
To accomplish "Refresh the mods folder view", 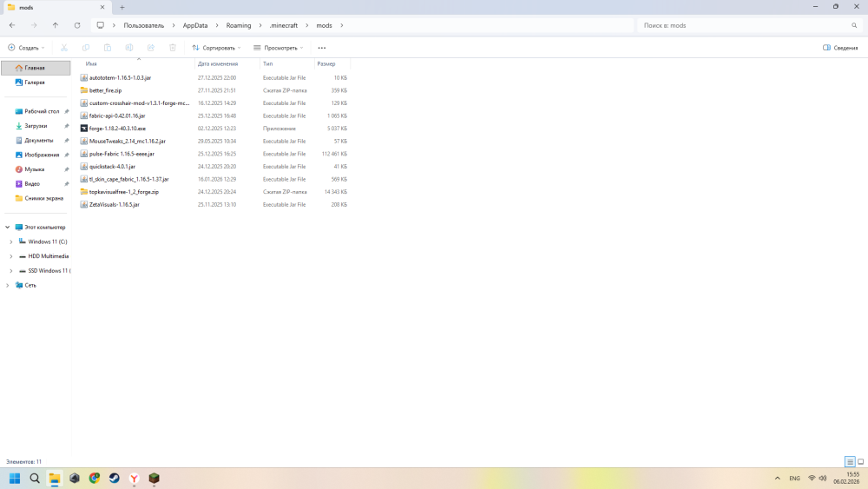I will 77,25.
